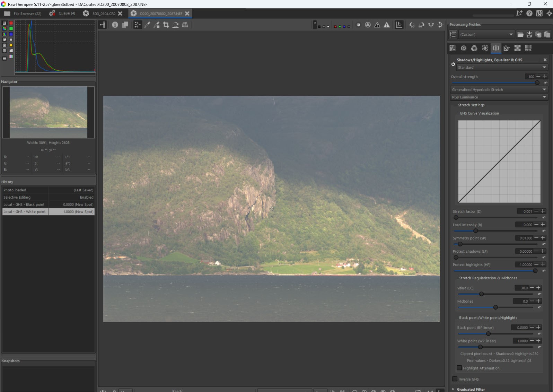Enable the Highlight Attenuation checkbox
The image size is (553, 392).
coord(459,368)
